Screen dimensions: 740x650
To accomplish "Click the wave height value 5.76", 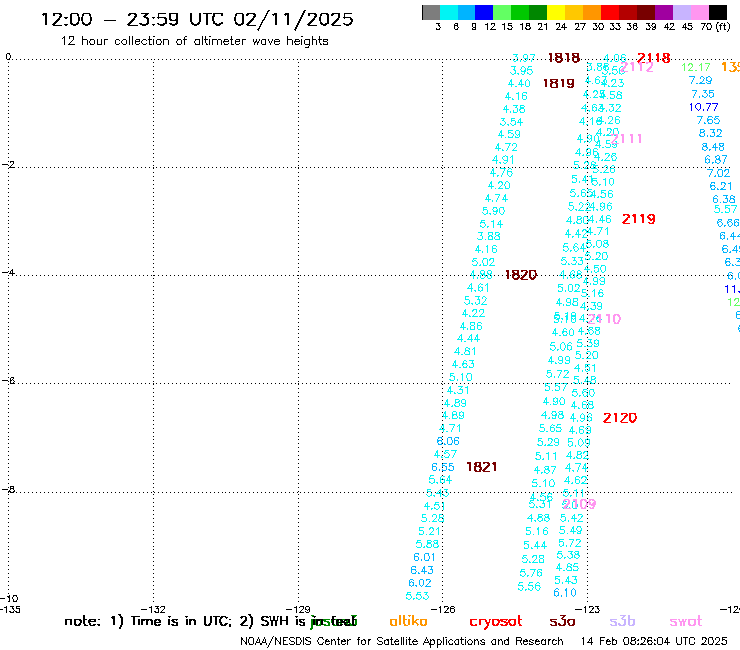I will pyautogui.click(x=531, y=573).
